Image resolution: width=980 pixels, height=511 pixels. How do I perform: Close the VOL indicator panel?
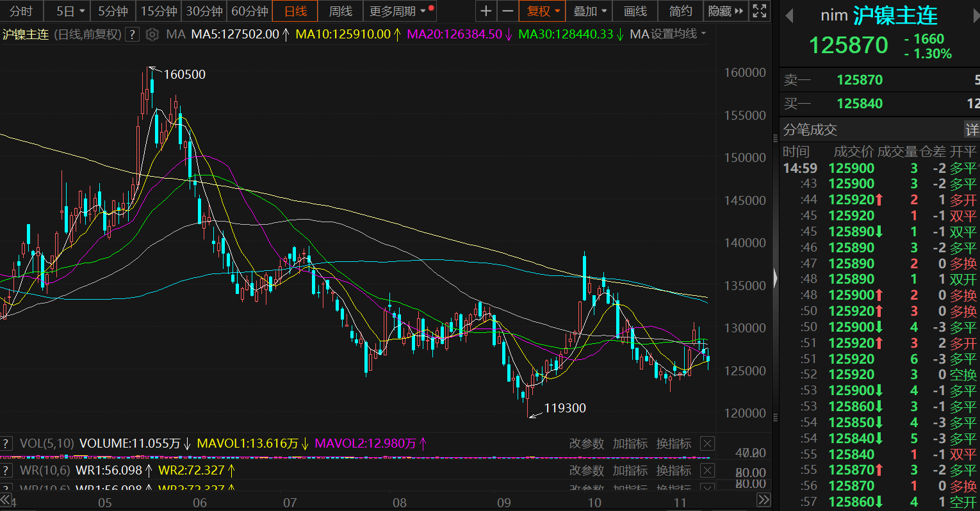[707, 444]
